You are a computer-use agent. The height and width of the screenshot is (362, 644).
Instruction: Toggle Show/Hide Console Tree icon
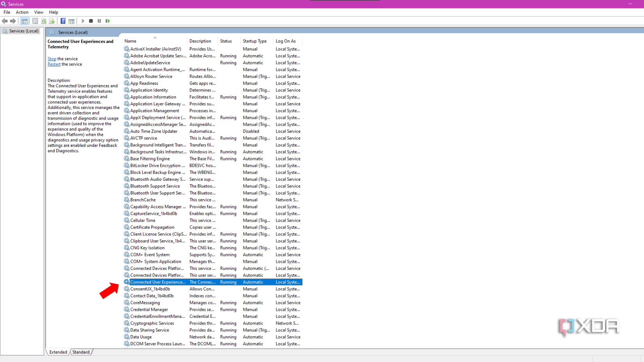pyautogui.click(x=25, y=21)
